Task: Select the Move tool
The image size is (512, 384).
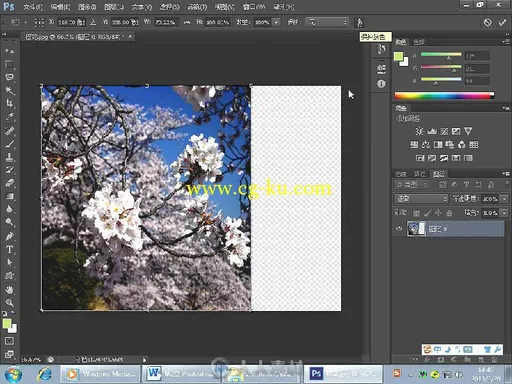Action: click(x=9, y=51)
